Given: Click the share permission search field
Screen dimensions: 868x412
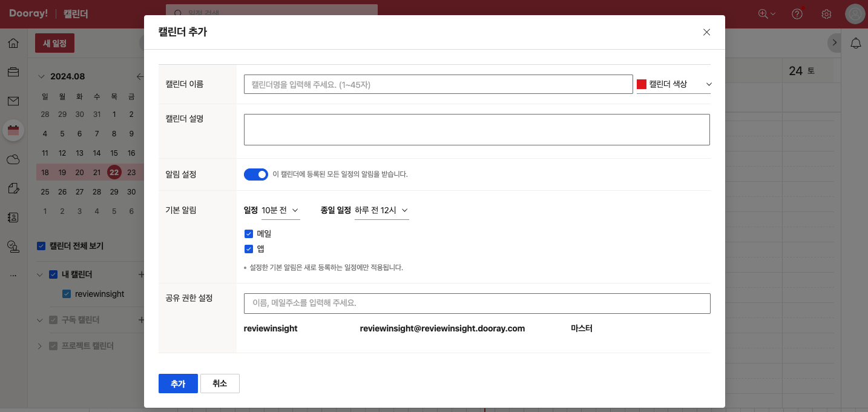Looking at the screenshot, I should [476, 304].
